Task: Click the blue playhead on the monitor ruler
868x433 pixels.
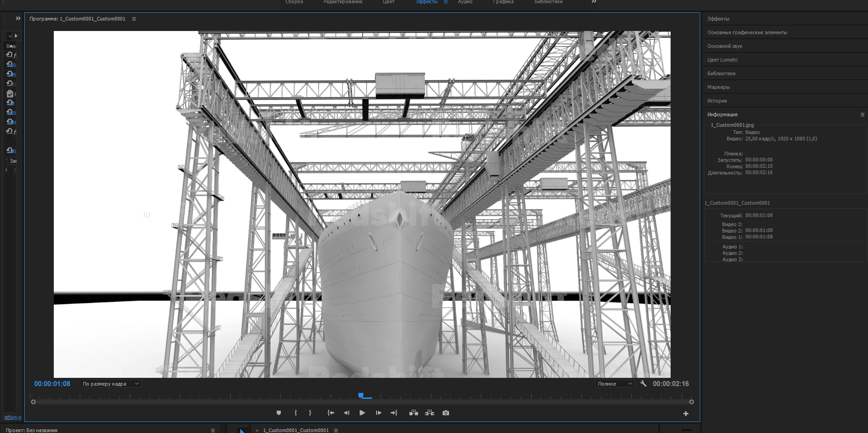Action: 361,396
